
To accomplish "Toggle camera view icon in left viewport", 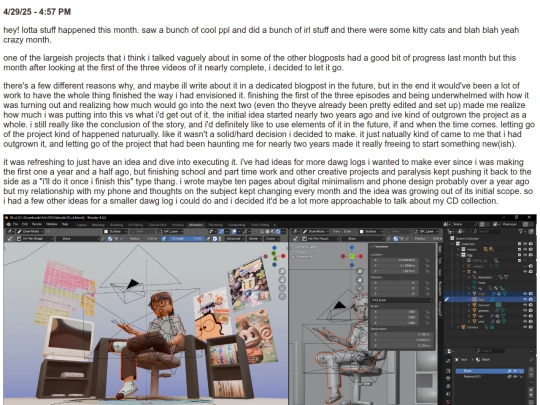I will point(282,288).
